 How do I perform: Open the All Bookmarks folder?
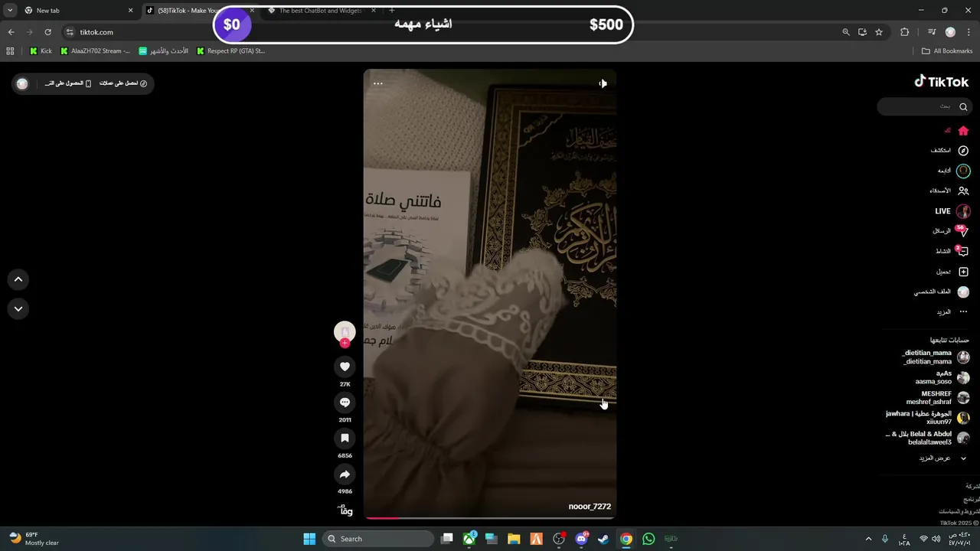click(947, 51)
